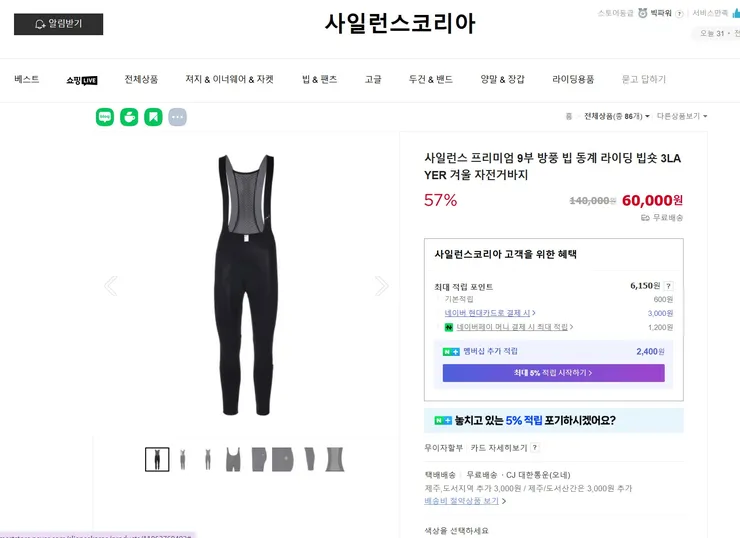Viewport: 740px width, 538px height.
Task: Click the Naver blog share icon
Action: (x=105, y=117)
